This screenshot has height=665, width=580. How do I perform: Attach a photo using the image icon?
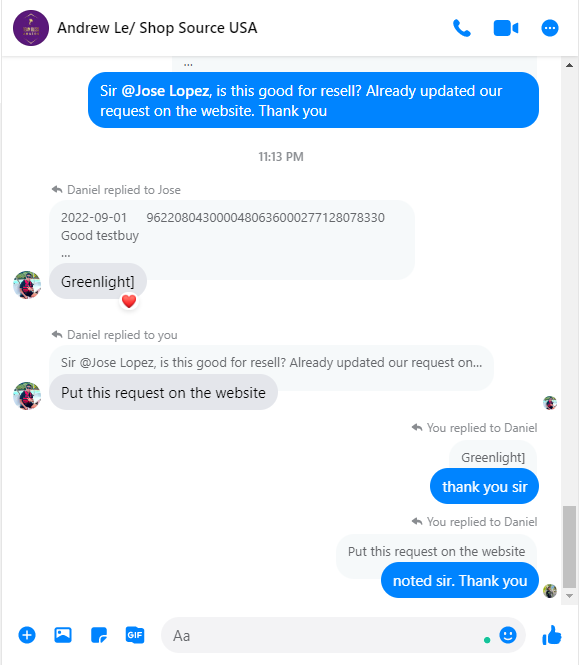63,635
